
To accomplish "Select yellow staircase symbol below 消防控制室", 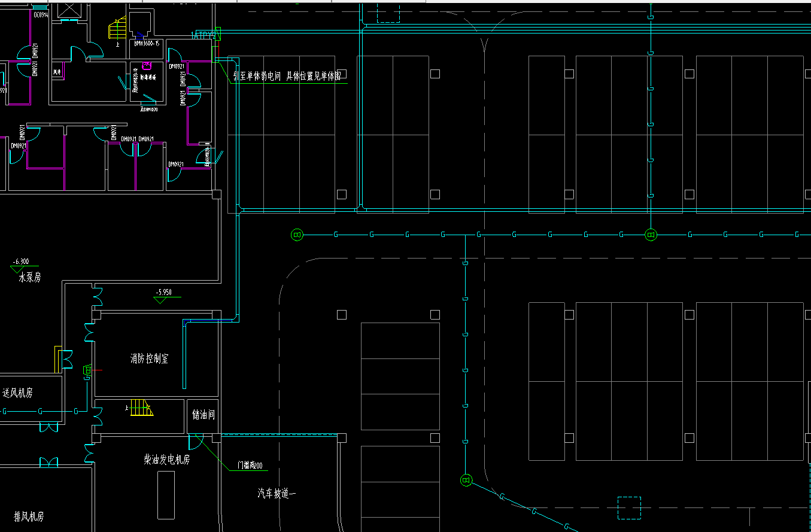I will [x=142, y=408].
